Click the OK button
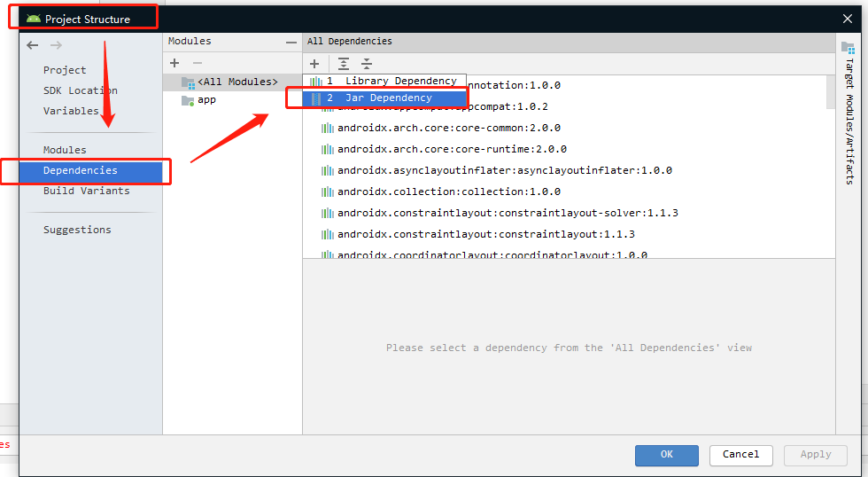The height and width of the screenshot is (477, 868). (666, 456)
